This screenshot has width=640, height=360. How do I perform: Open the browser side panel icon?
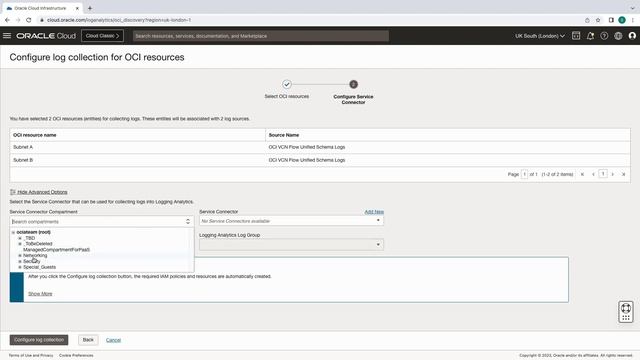[611, 20]
